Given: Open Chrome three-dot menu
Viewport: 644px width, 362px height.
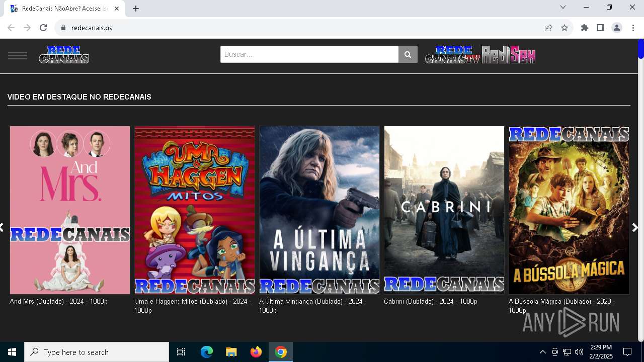Looking at the screenshot, I should point(633,28).
